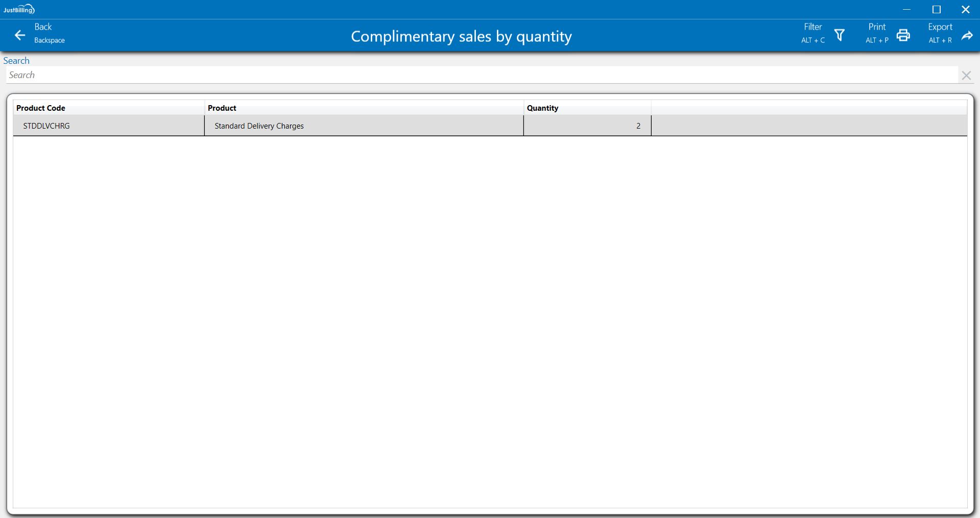Minimize the JustBilling window
This screenshot has width=980, height=518.
coord(906,9)
